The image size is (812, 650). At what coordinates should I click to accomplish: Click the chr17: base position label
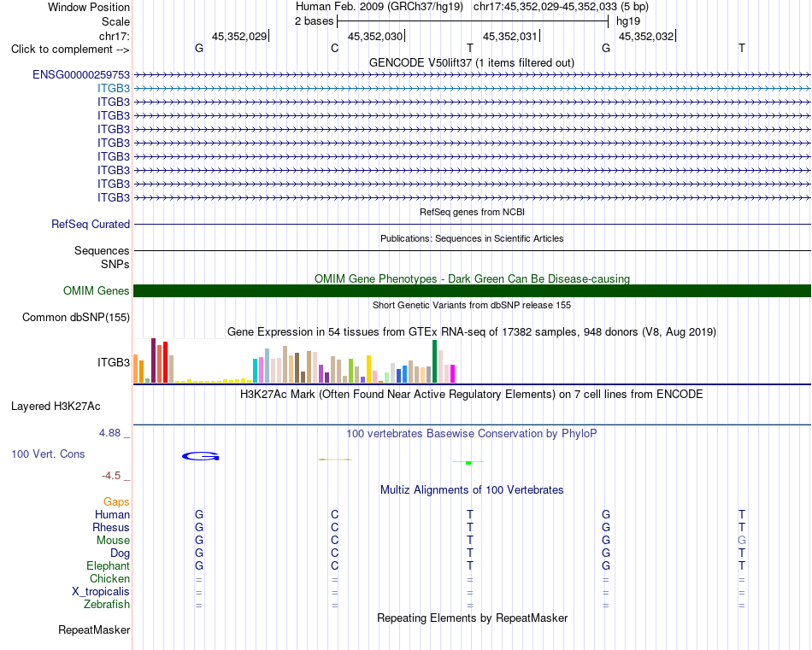[115, 36]
